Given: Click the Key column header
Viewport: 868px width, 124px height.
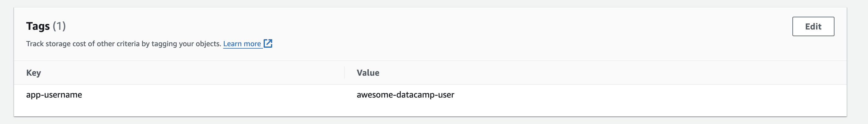Looking at the screenshot, I should 34,73.
